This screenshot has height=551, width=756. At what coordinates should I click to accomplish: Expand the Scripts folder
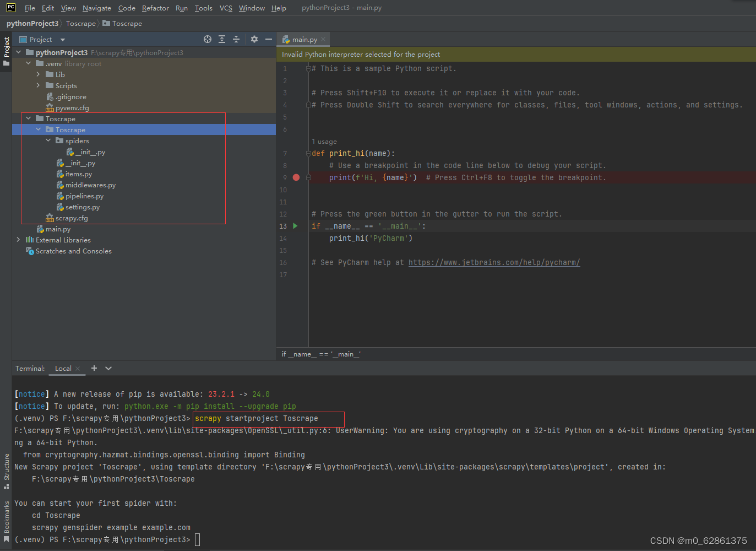coord(38,85)
